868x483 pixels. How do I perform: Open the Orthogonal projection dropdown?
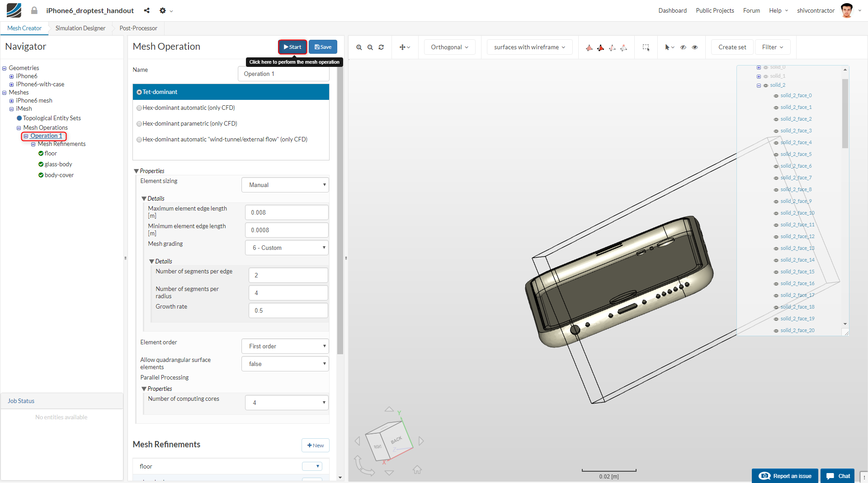click(x=449, y=47)
